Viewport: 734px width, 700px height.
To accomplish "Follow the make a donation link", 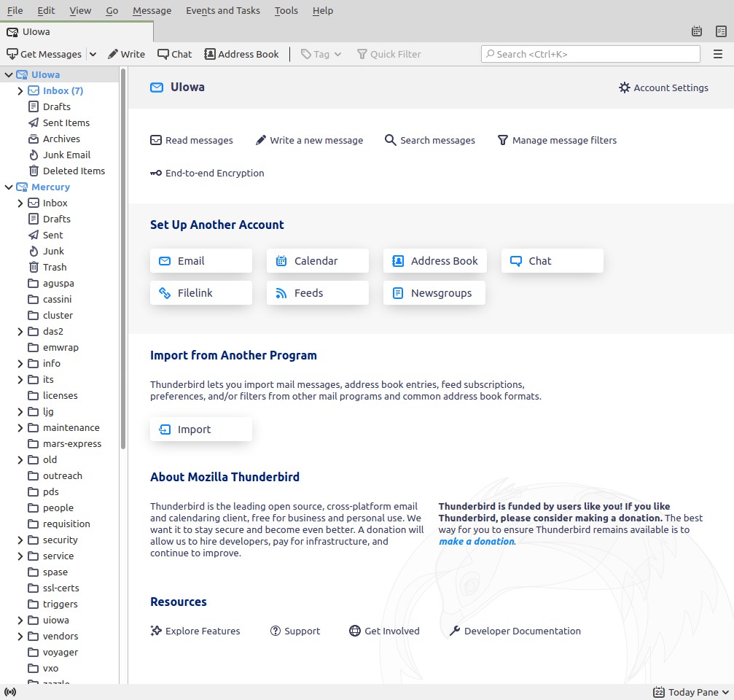I will 476,541.
